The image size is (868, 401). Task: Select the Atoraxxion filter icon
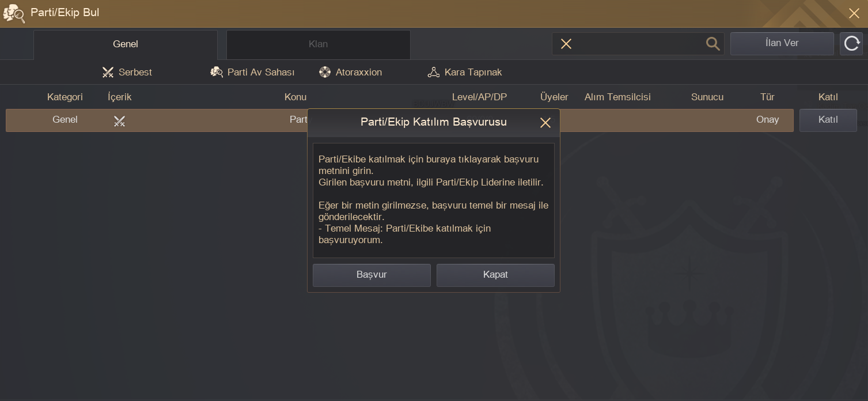325,73
